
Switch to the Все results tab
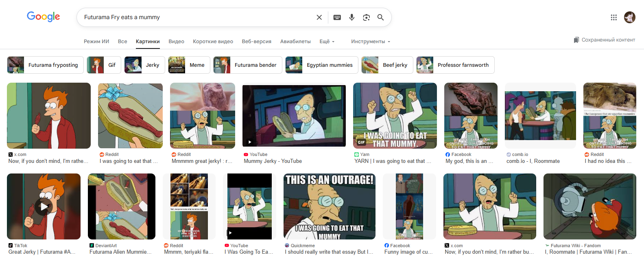(x=122, y=42)
